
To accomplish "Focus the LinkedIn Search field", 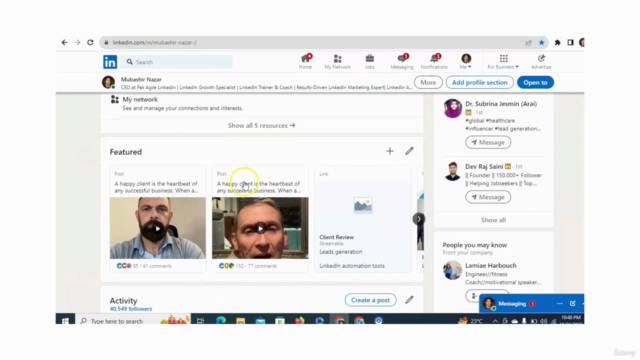I will (177, 62).
